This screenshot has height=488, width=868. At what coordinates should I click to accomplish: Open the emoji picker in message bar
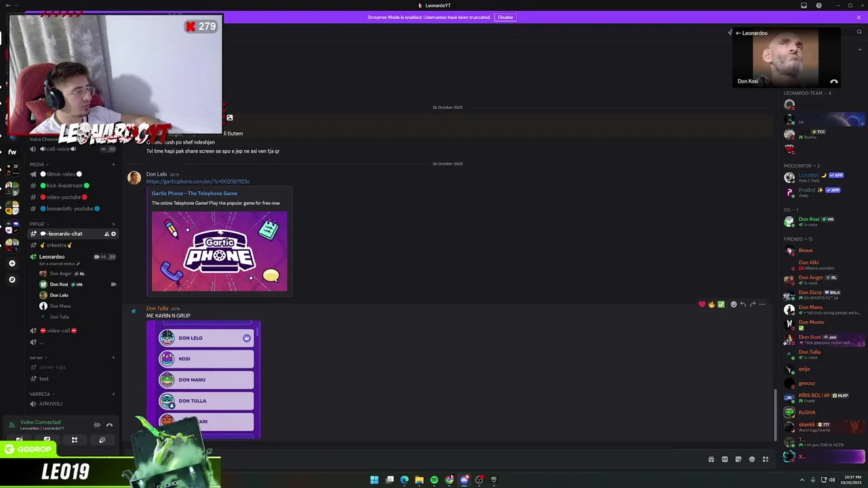pyautogui.click(x=752, y=460)
